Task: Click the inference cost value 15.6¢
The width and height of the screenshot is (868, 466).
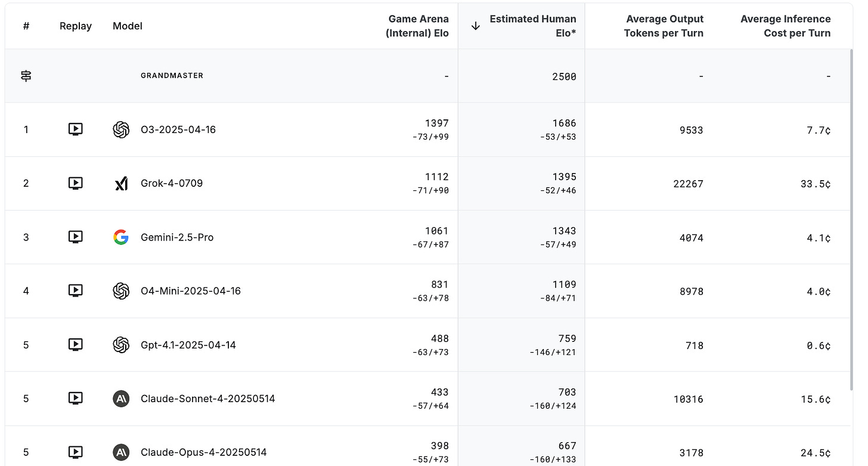Action: (816, 399)
